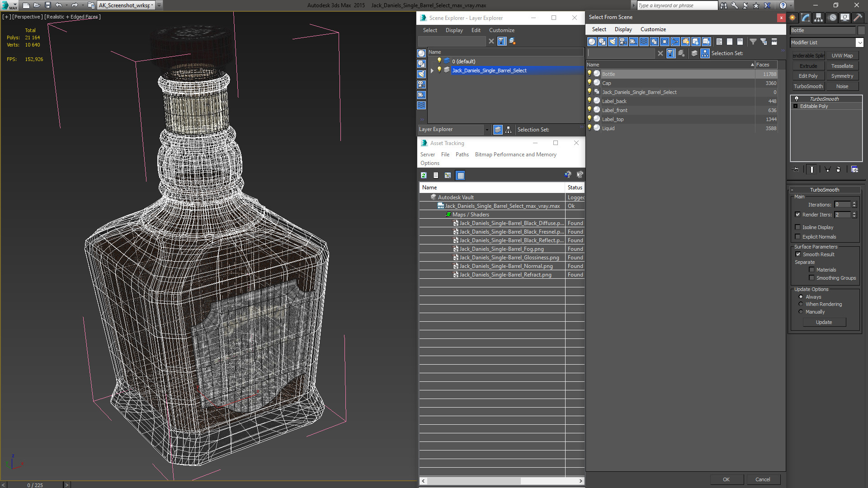Open the Modify command panel tab
This screenshot has width=868, height=488.
click(806, 18)
